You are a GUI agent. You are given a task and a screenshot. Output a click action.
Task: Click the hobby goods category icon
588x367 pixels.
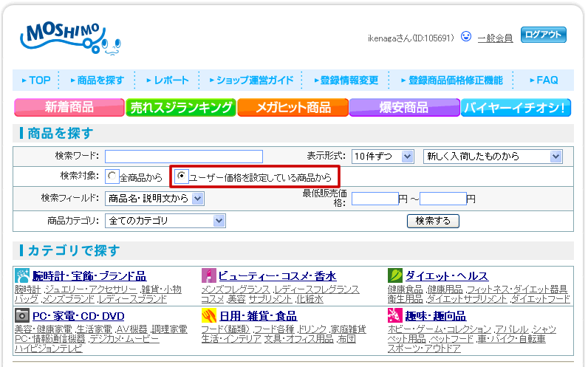pyautogui.click(x=394, y=315)
